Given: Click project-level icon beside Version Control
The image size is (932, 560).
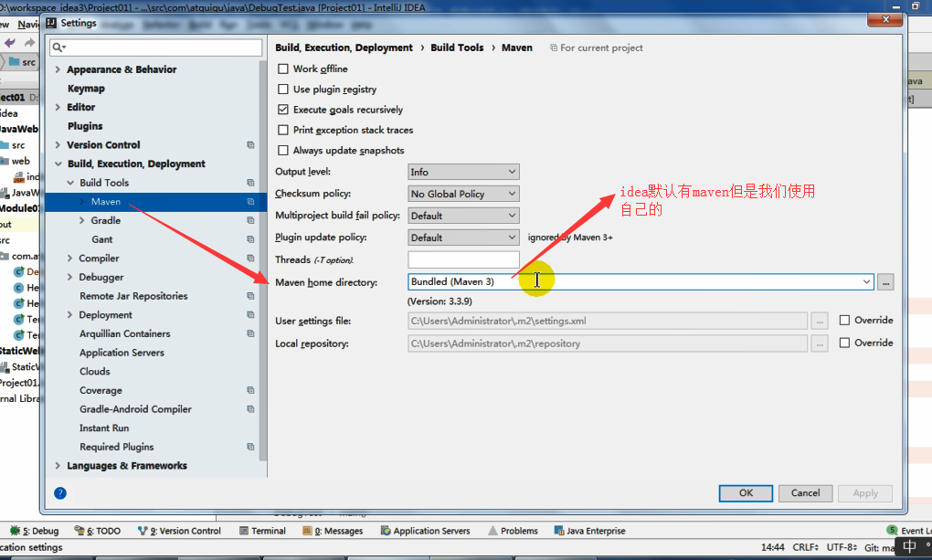Looking at the screenshot, I should tap(250, 145).
